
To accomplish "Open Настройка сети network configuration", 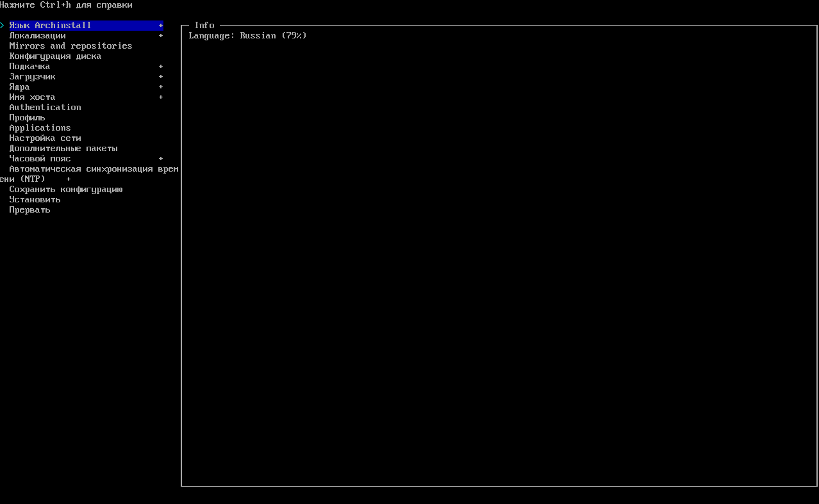I will pyautogui.click(x=45, y=138).
